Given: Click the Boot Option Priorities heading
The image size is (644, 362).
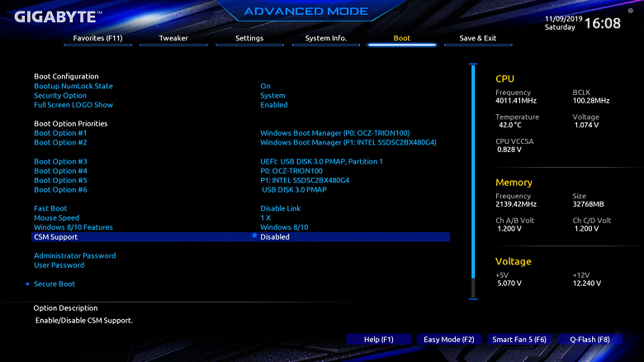Looking at the screenshot, I should point(71,123).
